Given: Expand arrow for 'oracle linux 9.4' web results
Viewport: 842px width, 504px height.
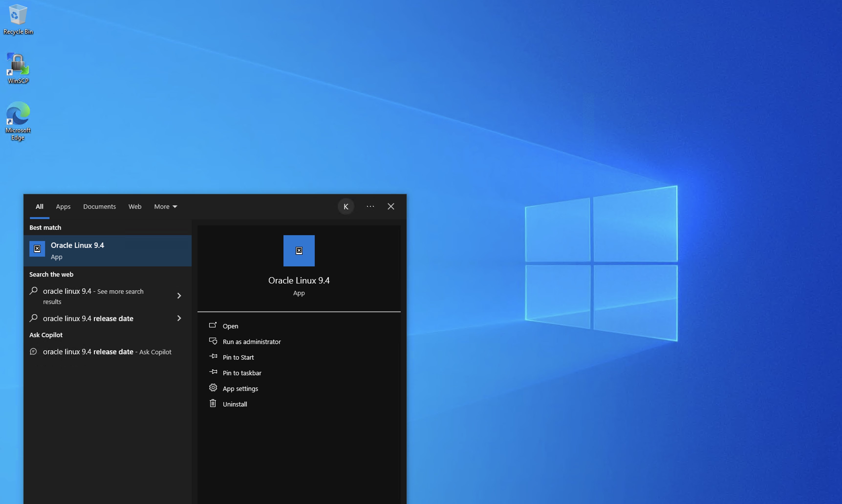Looking at the screenshot, I should coord(179,296).
